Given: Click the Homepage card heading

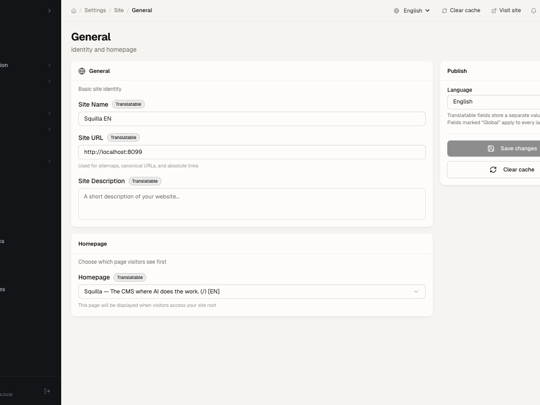Looking at the screenshot, I should [x=93, y=244].
